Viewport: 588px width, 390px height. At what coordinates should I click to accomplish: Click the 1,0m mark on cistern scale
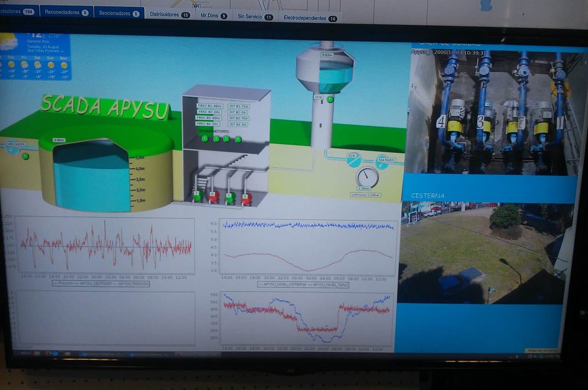(x=139, y=201)
